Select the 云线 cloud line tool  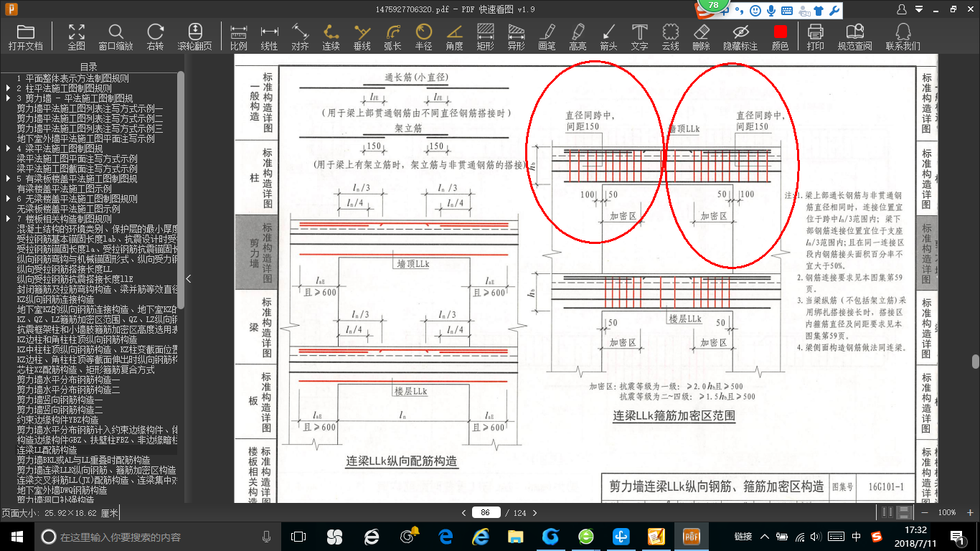pos(670,37)
